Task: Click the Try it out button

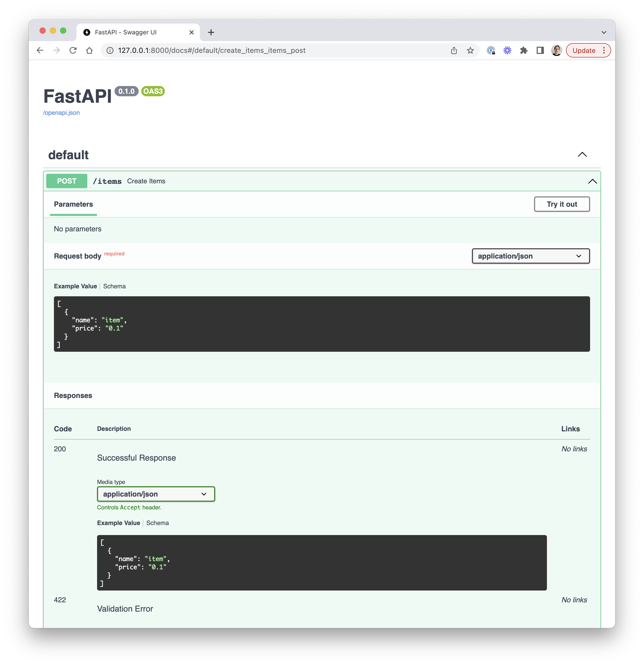Action: (x=561, y=204)
